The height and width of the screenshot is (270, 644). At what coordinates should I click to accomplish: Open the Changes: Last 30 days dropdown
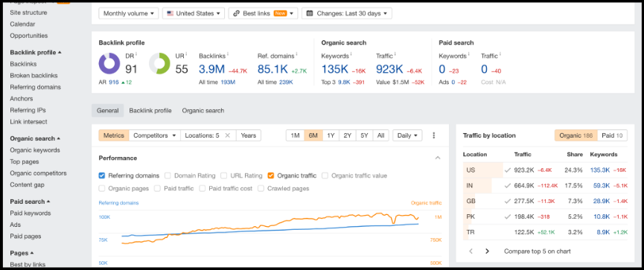pos(347,13)
